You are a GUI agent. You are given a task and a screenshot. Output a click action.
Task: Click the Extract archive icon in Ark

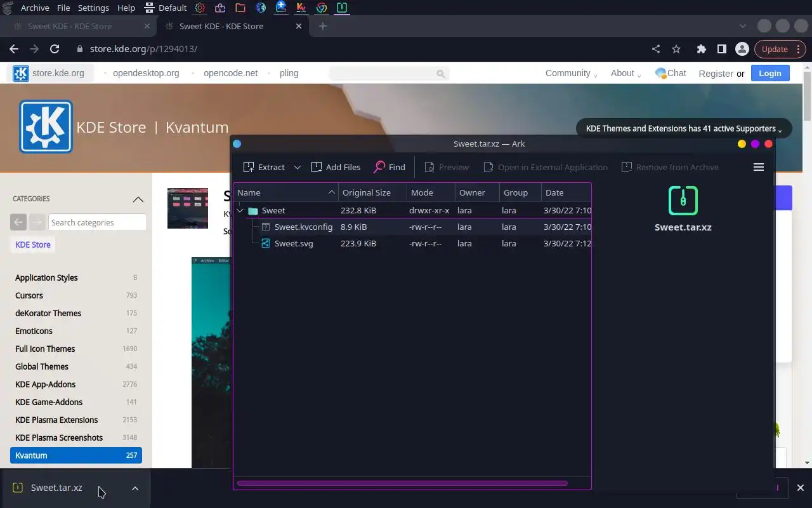point(249,167)
